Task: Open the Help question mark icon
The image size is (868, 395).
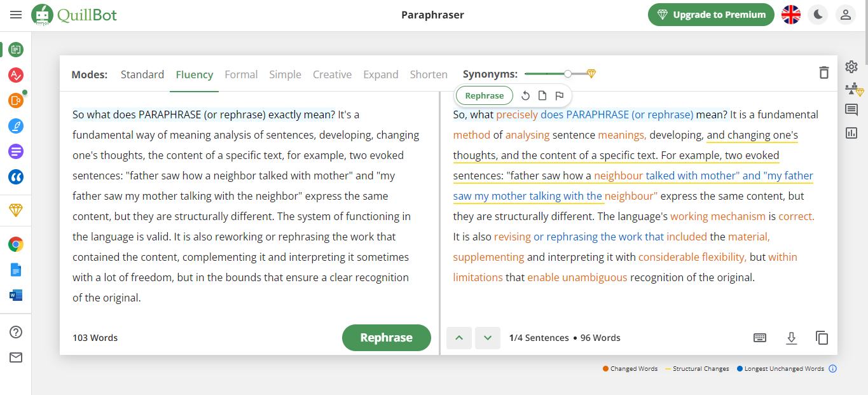Action: coord(16,332)
